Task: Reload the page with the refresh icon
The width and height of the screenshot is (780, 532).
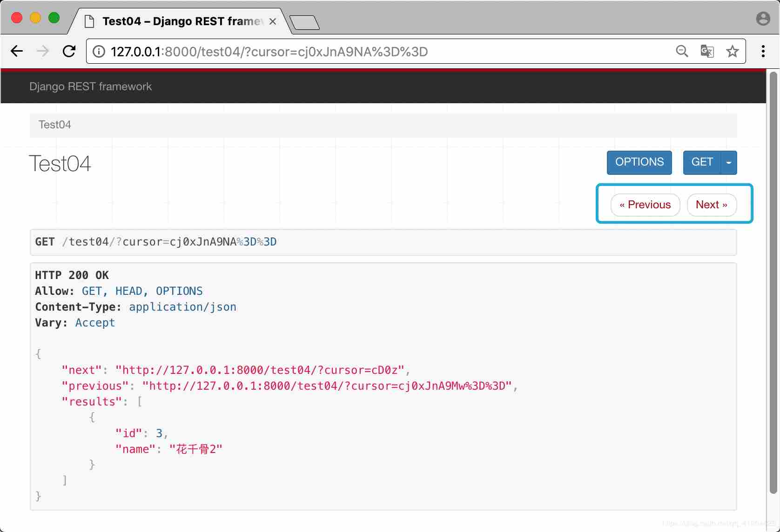Action: [69, 51]
